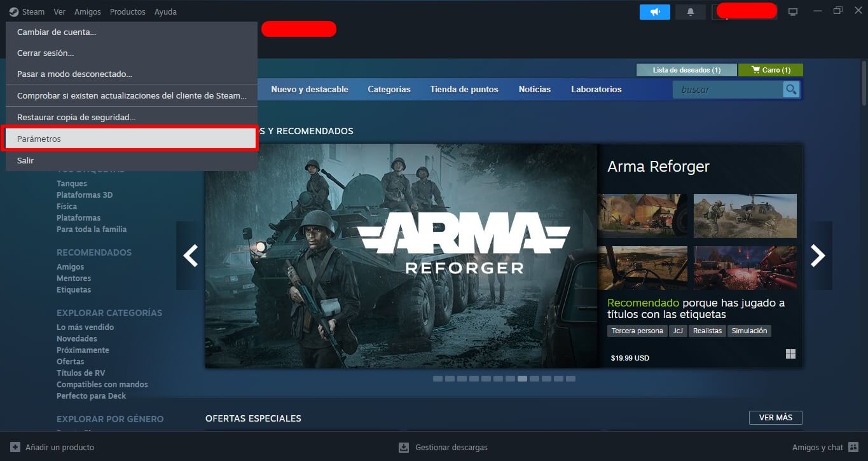
Task: Open recommended by Etiquetas link
Action: click(x=74, y=290)
